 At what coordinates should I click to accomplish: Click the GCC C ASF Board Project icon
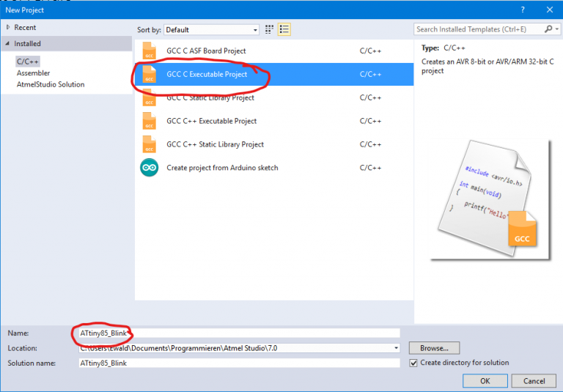pyautogui.click(x=149, y=51)
